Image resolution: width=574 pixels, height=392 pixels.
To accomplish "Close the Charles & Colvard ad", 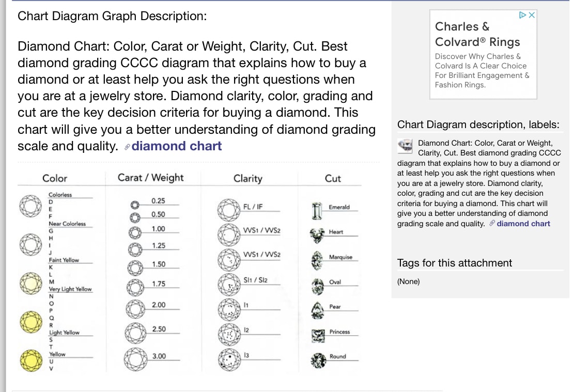I will point(533,15).
